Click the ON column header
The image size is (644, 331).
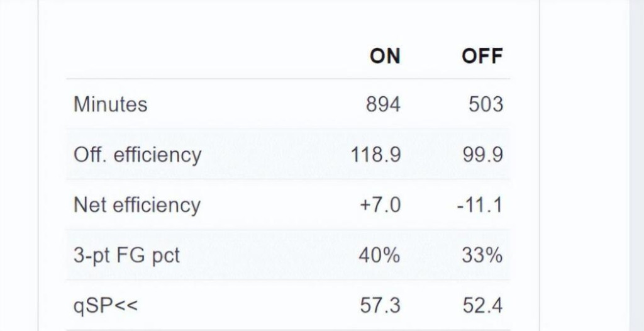[385, 56]
